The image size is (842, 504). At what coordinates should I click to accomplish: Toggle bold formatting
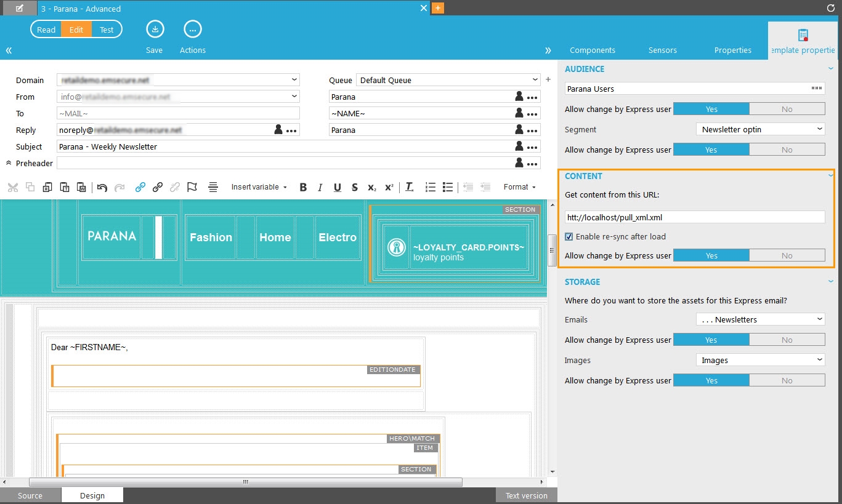click(x=303, y=187)
